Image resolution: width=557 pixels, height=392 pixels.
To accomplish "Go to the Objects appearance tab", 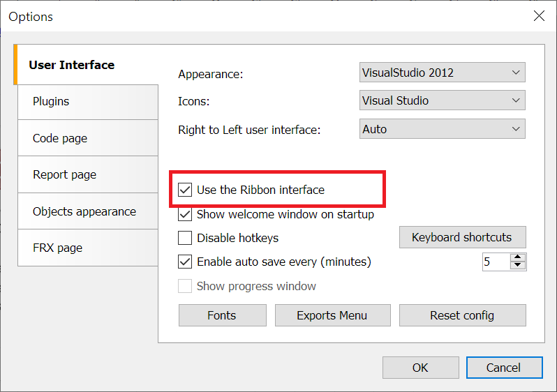I will point(87,211).
